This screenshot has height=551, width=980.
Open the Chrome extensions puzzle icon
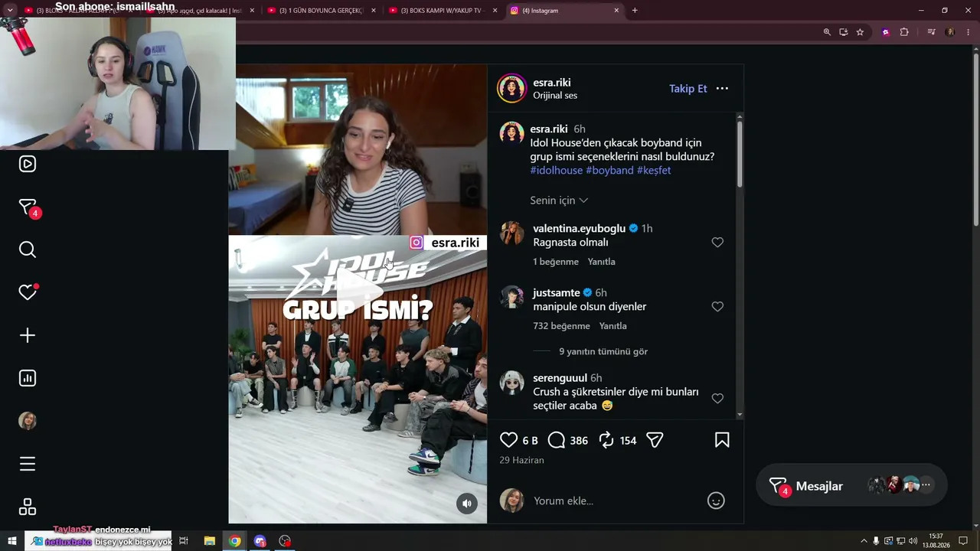point(904,32)
